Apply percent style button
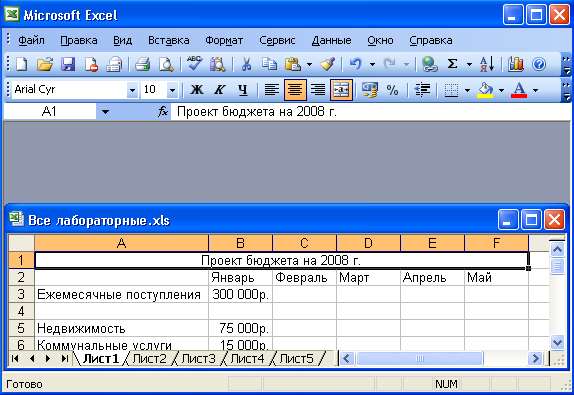This screenshot has width=574, height=395. point(392,90)
